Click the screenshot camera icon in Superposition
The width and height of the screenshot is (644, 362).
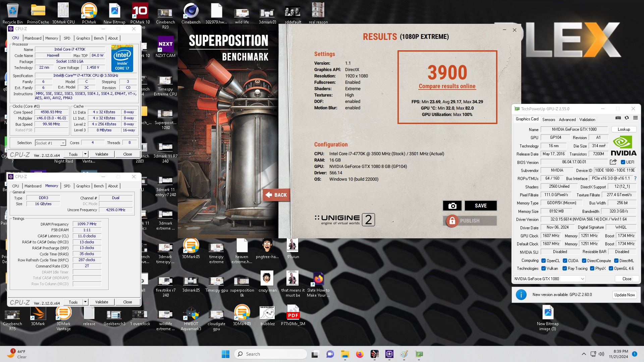coord(452,205)
